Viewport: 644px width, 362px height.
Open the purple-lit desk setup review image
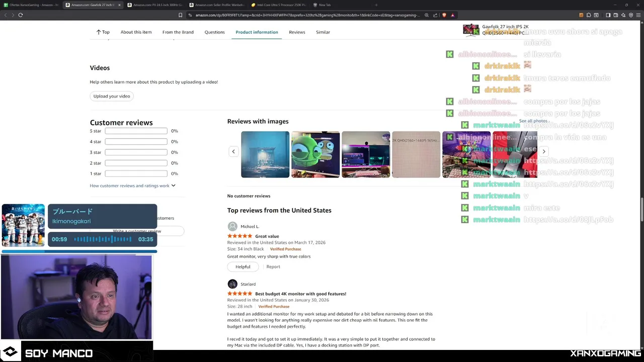[x=366, y=154]
